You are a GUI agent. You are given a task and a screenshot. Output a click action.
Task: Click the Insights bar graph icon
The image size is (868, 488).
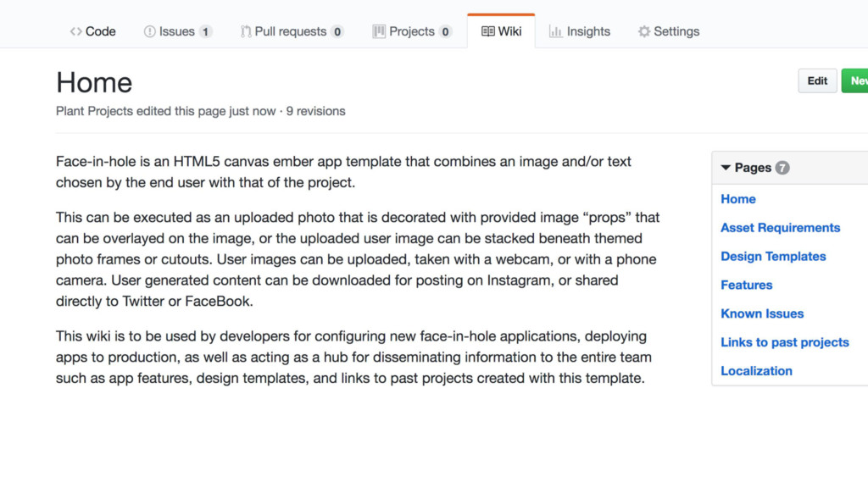coord(556,31)
